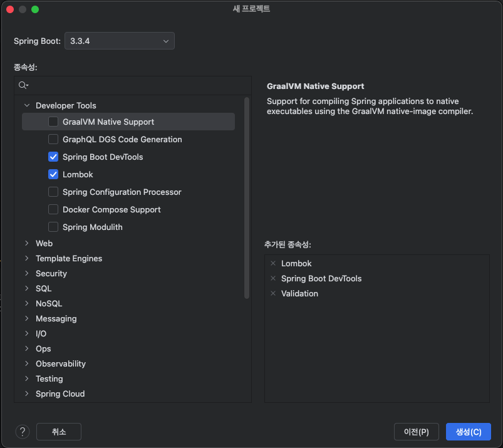Check Docker Compose Support
Screen dimensions: 503x448
tap(53, 209)
